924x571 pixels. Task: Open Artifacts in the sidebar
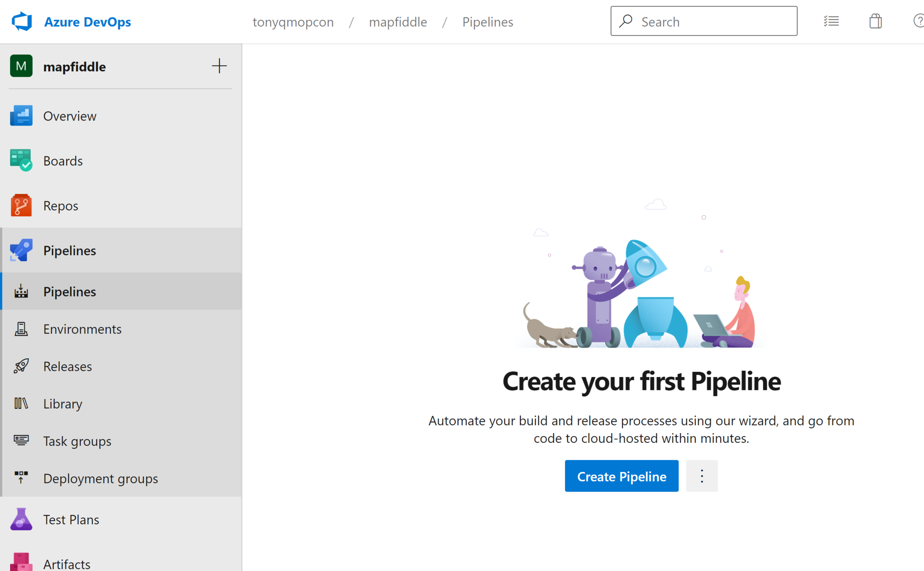66,563
